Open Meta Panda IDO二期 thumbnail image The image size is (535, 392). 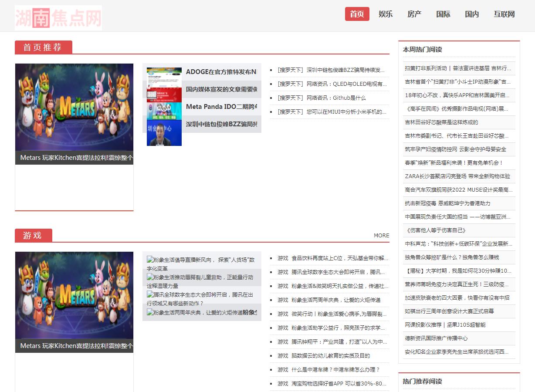click(x=164, y=111)
